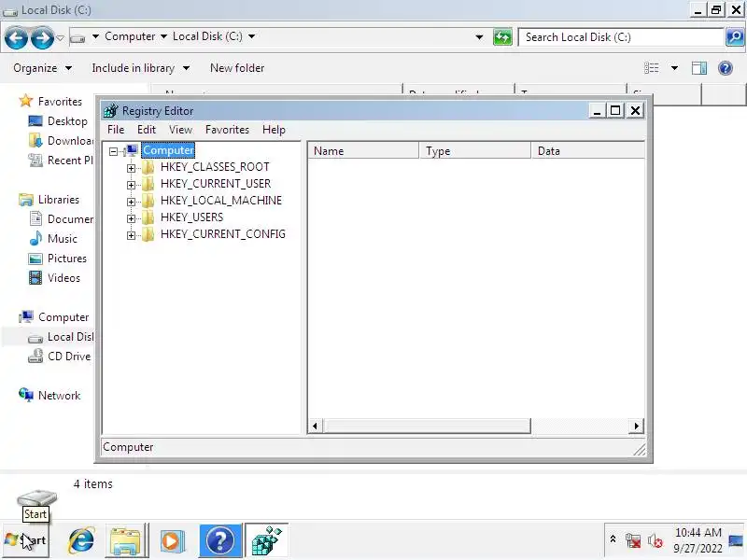The height and width of the screenshot is (560, 747).
Task: Click the registry values horizontal scrollbar thumb
Action: pos(426,426)
